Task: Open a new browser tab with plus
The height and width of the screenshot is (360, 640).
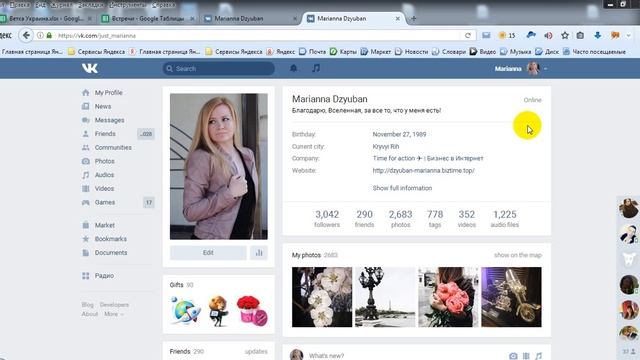Action: (x=413, y=18)
